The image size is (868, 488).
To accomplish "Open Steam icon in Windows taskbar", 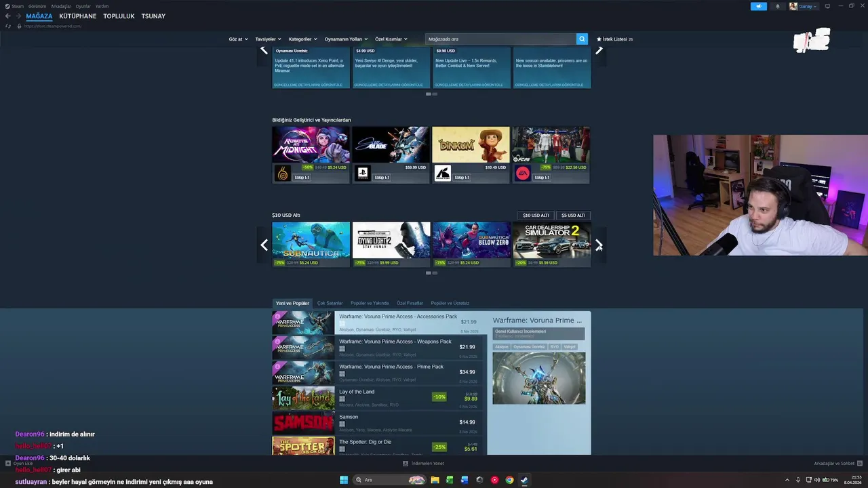I will [x=524, y=480].
